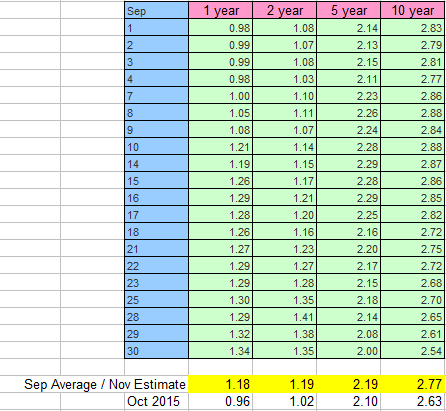Image resolution: width=446 pixels, height=411 pixels.
Task: Select 5 year value 2.00 for Sep 30
Action: point(349,350)
